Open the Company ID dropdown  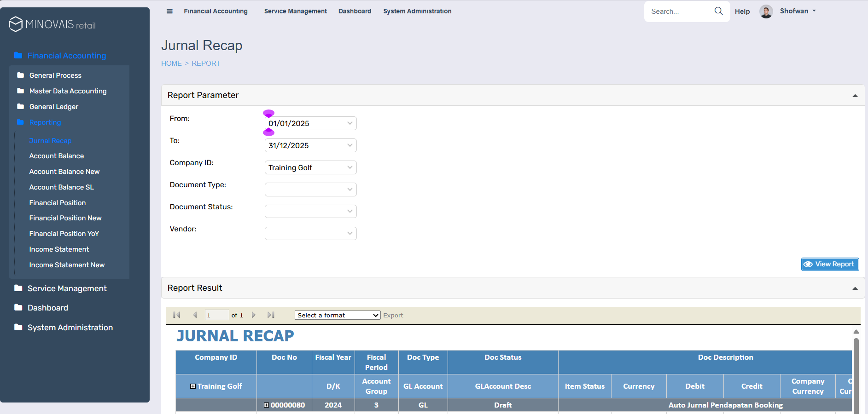[x=310, y=167]
